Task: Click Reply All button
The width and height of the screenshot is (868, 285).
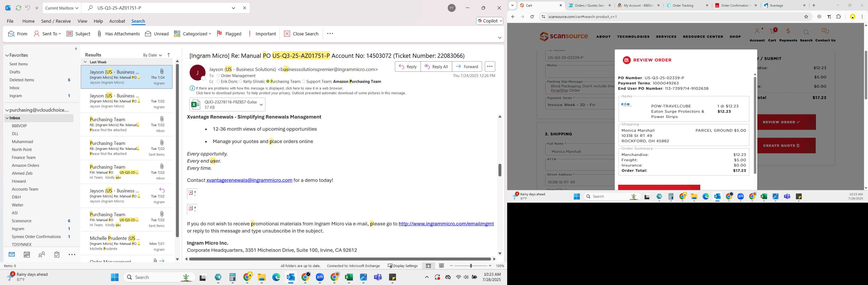Action: point(436,66)
